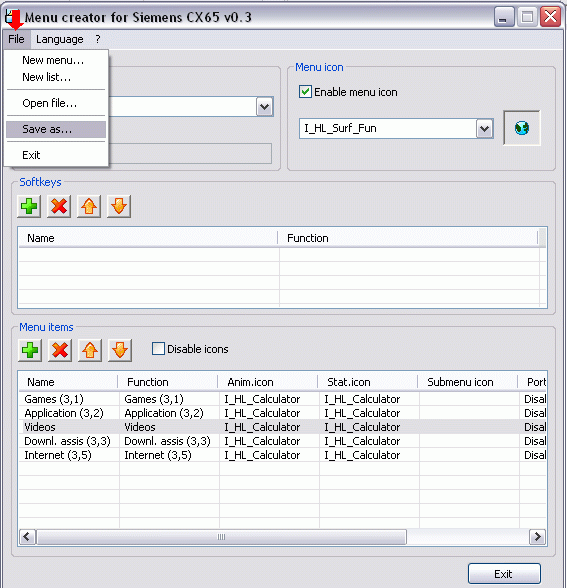Add a menu item with green plus
The width and height of the screenshot is (567, 588).
(x=30, y=350)
